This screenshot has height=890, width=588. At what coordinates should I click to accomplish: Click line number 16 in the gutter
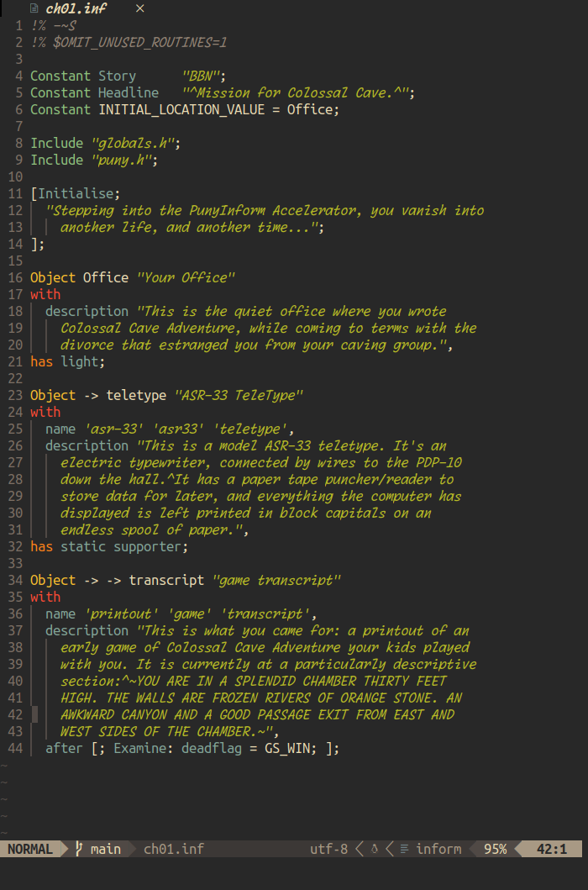[x=15, y=277]
